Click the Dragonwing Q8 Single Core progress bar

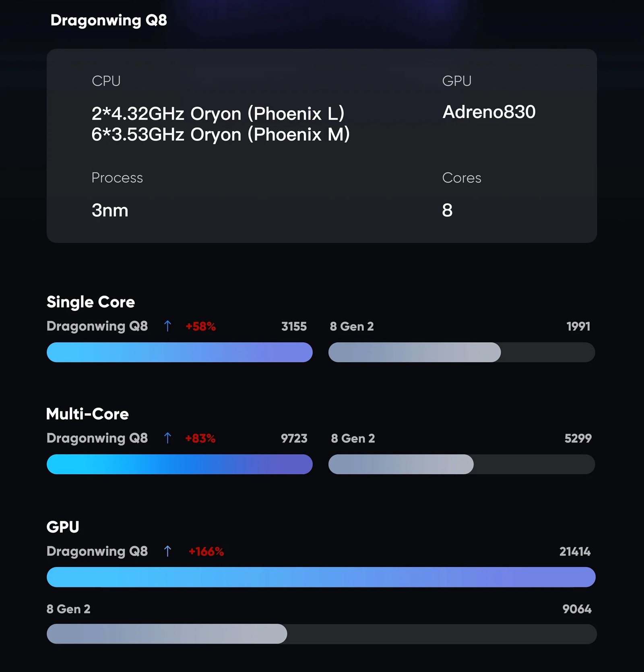click(180, 352)
